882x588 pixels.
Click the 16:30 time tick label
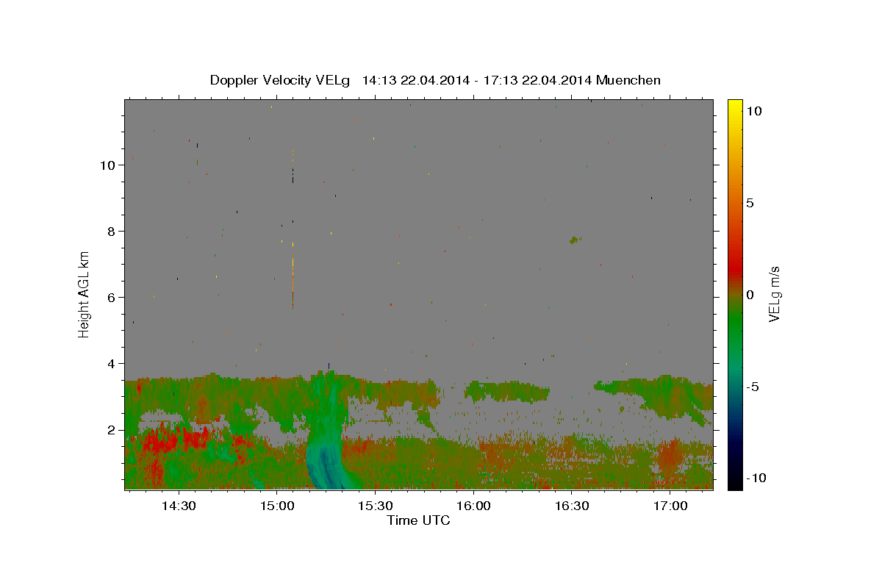[x=572, y=506]
